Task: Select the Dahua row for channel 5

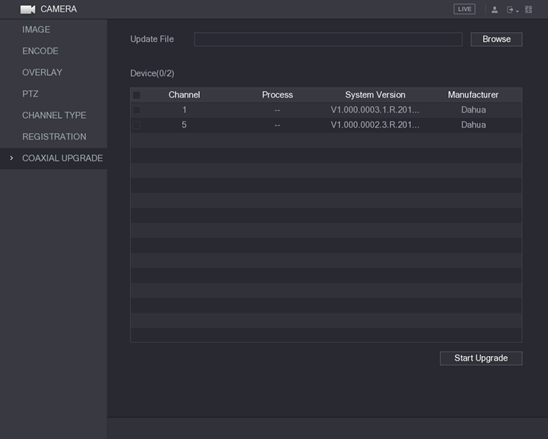Action: (x=326, y=125)
